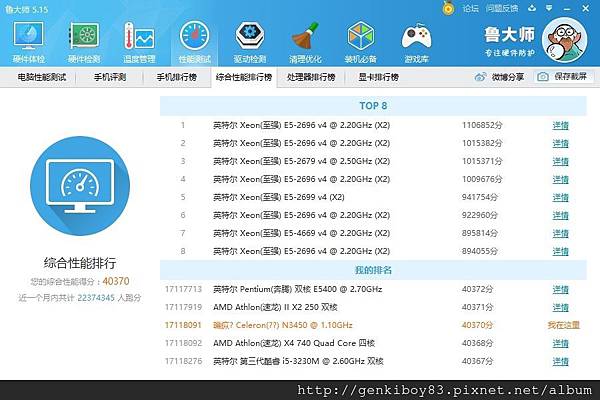Click the AMD Athlon X4 740 Quad Core entry
This screenshot has height=400, width=600.
pos(294,343)
